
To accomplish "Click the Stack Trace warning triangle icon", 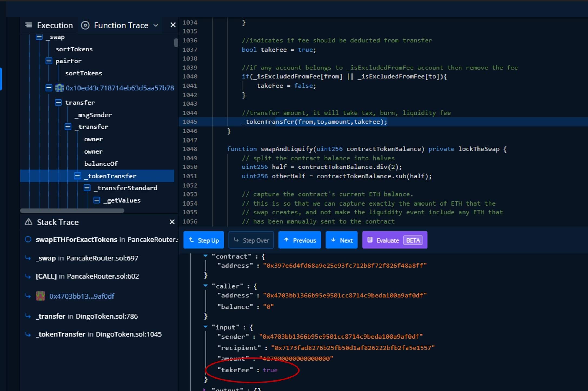I will (28, 222).
